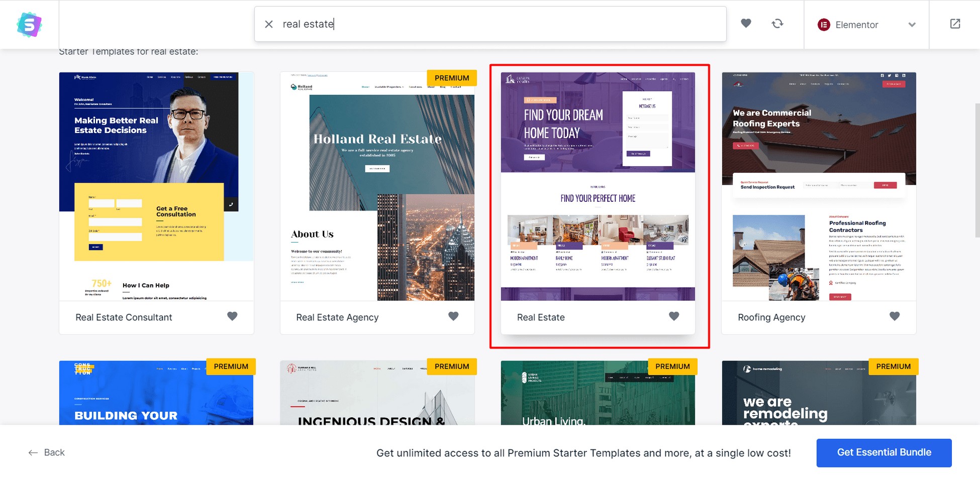Toggle favorite heart on Real Estate template
This screenshot has width=980, height=479.
(674, 316)
